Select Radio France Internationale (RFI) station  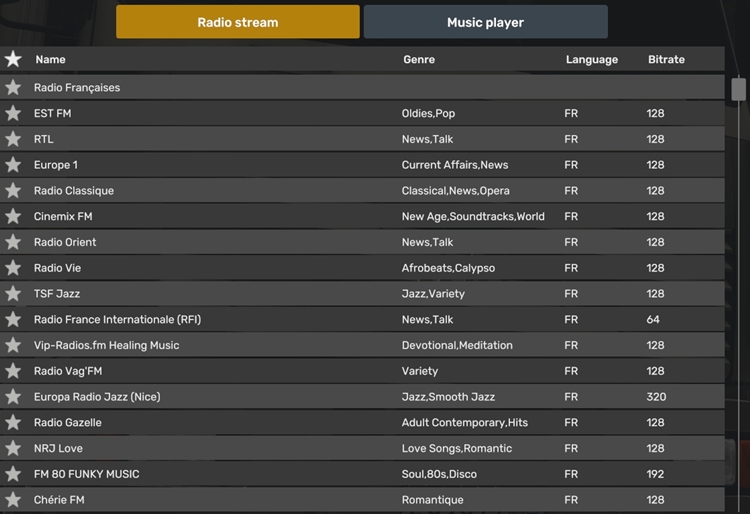coord(118,320)
